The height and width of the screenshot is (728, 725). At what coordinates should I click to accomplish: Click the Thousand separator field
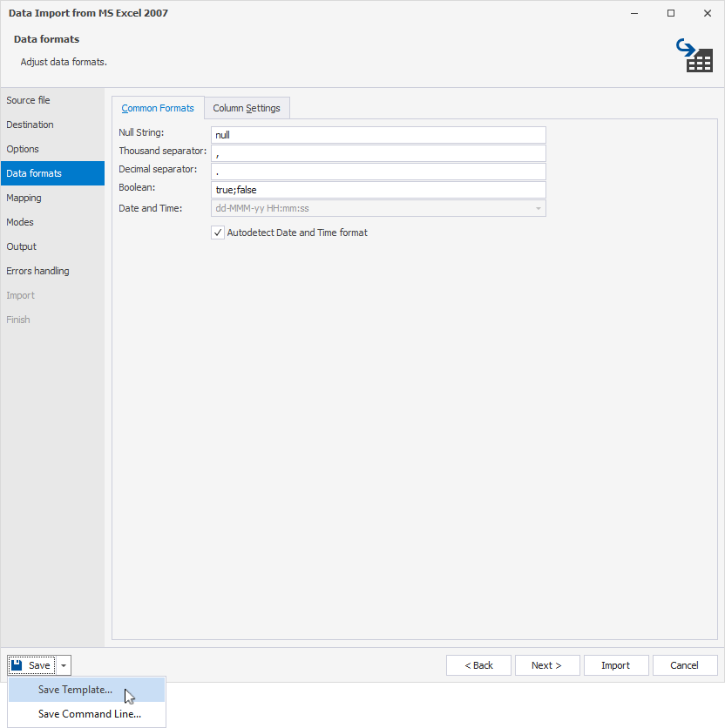(x=378, y=153)
